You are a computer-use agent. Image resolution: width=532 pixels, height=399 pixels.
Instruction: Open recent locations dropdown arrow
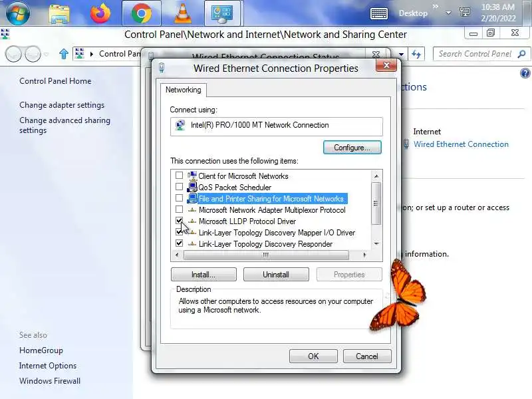point(47,54)
